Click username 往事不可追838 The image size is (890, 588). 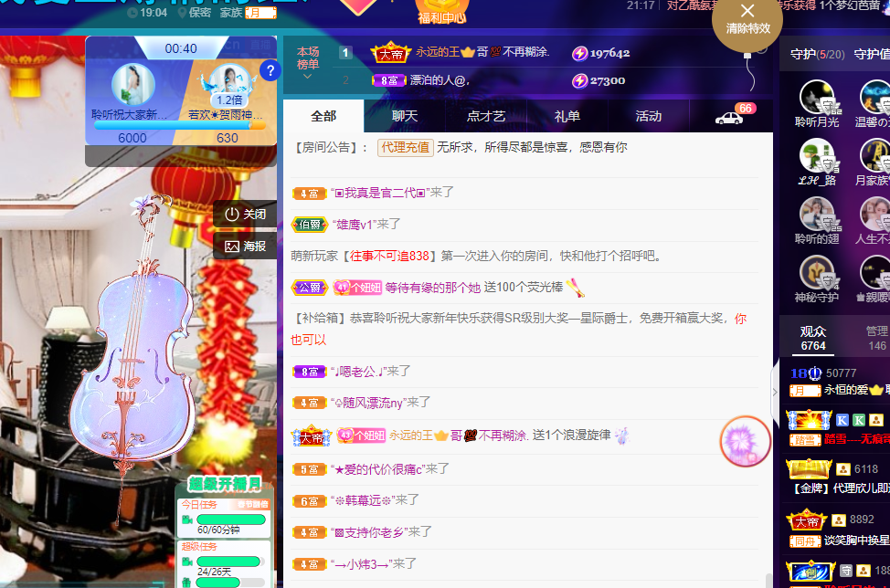(389, 256)
